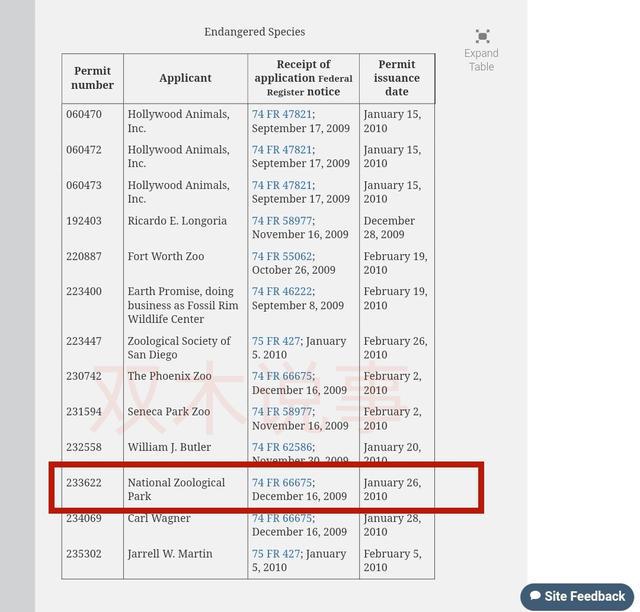Open 74 FR 66675 link for Carl Wagner
This screenshot has width=640, height=612.
[x=282, y=518]
